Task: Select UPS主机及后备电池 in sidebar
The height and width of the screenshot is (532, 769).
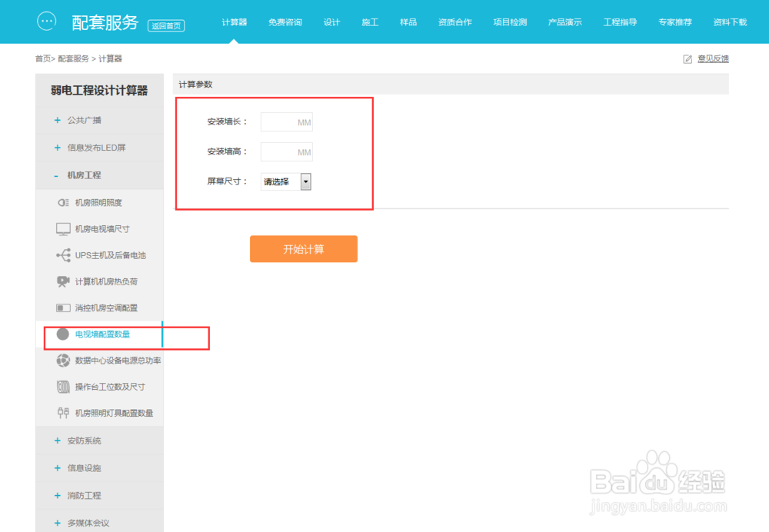Action: [x=110, y=255]
